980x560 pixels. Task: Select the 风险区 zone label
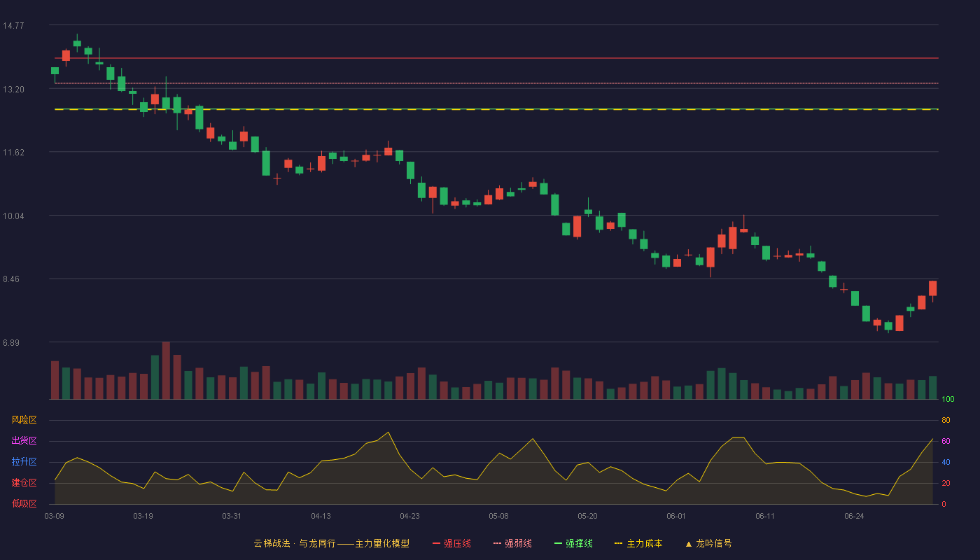coord(24,420)
